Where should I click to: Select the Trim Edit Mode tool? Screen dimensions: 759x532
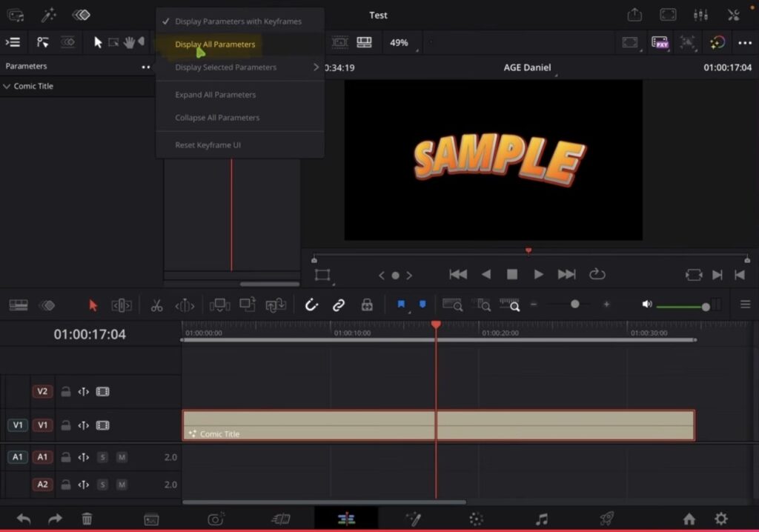pyautogui.click(x=122, y=305)
